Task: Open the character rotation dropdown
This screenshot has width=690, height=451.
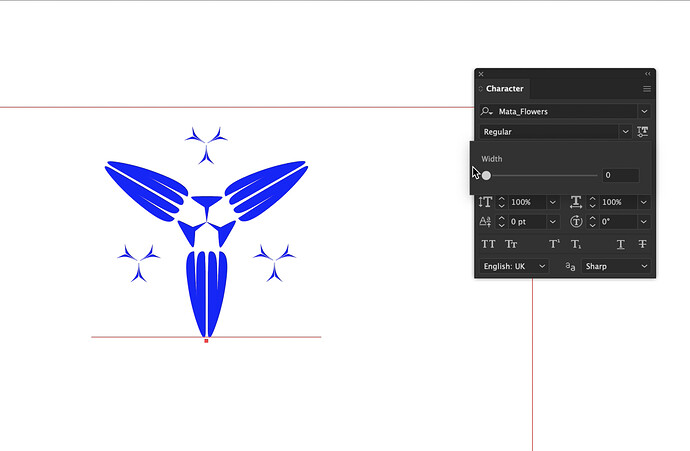Action: click(644, 222)
